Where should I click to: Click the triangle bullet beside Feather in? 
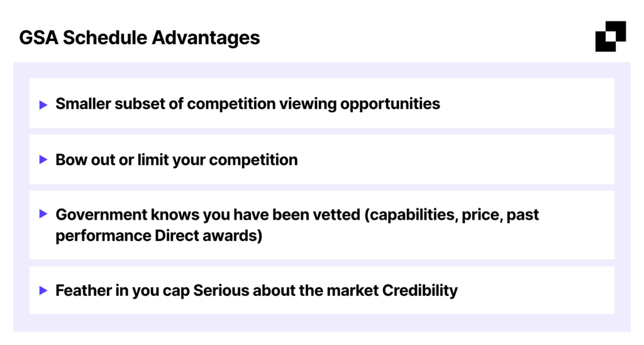[x=43, y=291]
